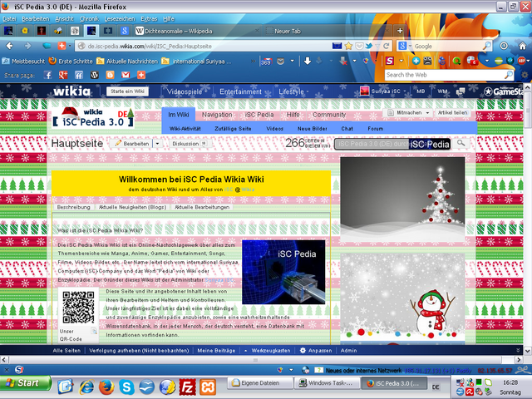Screen dimensions: 532x399
Task: Open the Chat link
Action: coord(347,129)
